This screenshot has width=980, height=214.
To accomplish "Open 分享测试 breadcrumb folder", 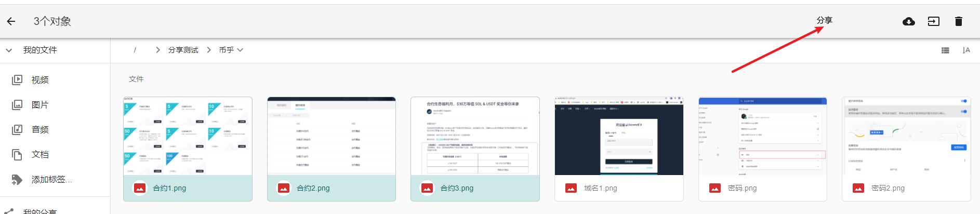I will pyautogui.click(x=183, y=50).
